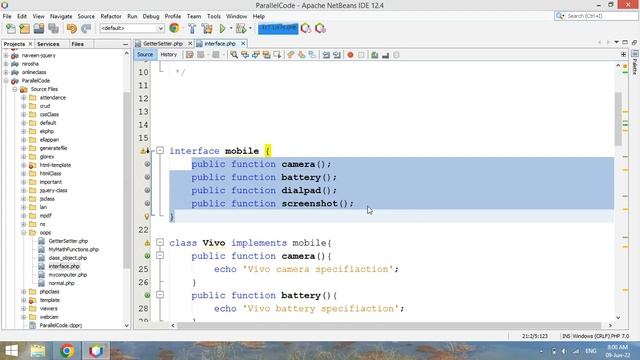Collapse the ParallelCode project node
Screen dimensions: 640x360
[6, 81]
